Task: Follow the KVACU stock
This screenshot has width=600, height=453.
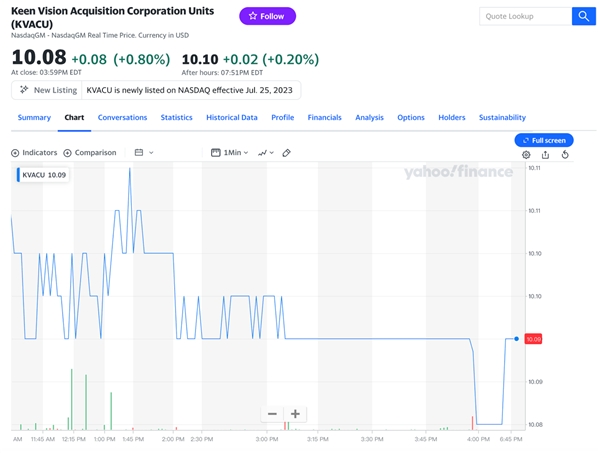Action: 267,16
